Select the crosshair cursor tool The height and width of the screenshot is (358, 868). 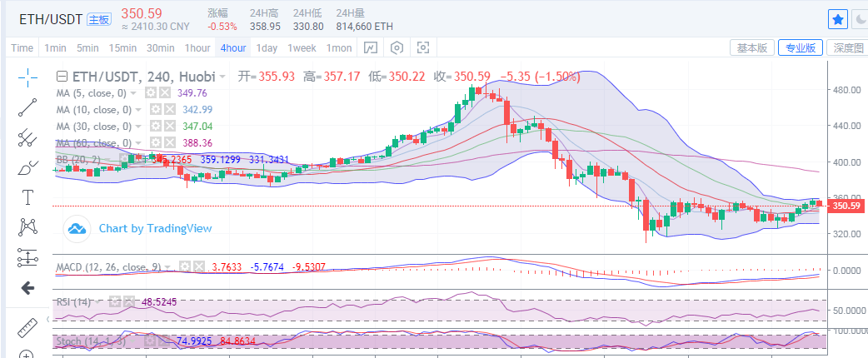point(27,77)
